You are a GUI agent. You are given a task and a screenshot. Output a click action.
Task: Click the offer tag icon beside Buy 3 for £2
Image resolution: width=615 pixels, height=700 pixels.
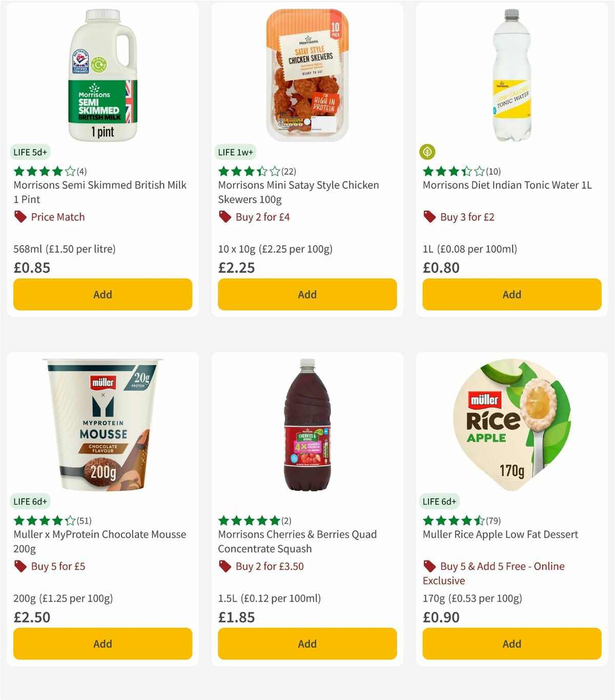(429, 217)
